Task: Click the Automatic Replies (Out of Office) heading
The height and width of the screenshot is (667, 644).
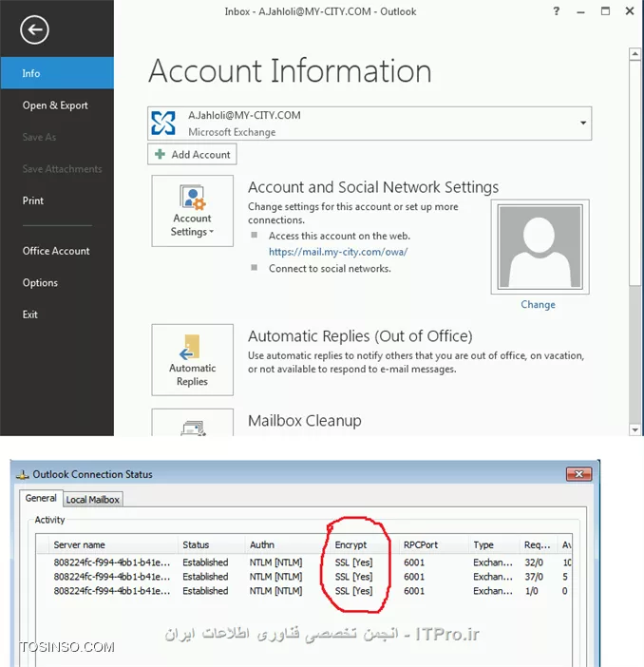Action: [360, 336]
